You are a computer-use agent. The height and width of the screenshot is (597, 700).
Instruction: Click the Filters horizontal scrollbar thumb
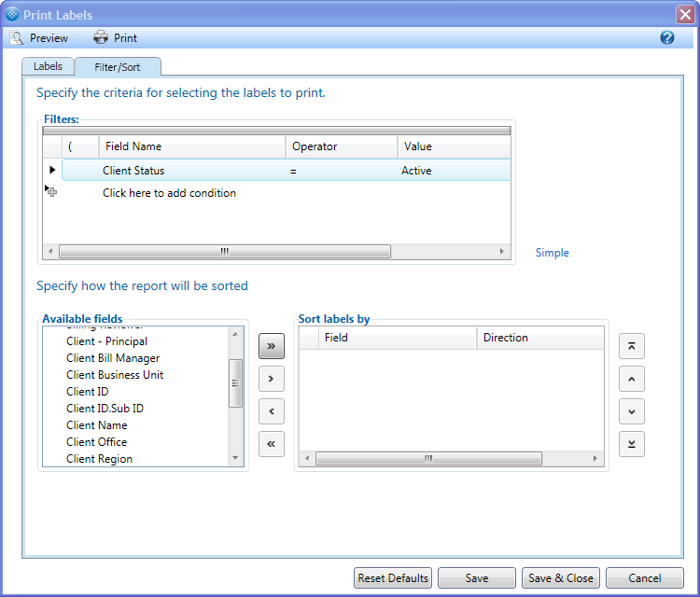tap(224, 252)
